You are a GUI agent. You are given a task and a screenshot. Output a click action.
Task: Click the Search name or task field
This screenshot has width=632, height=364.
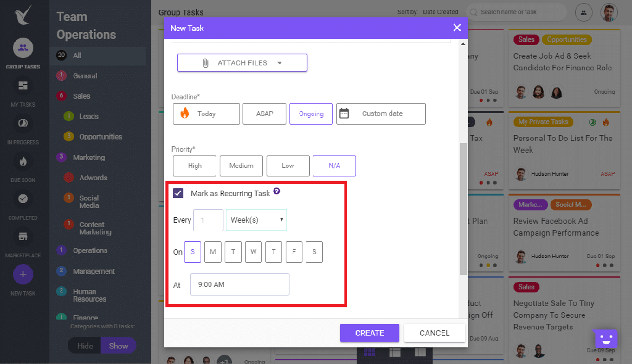517,12
